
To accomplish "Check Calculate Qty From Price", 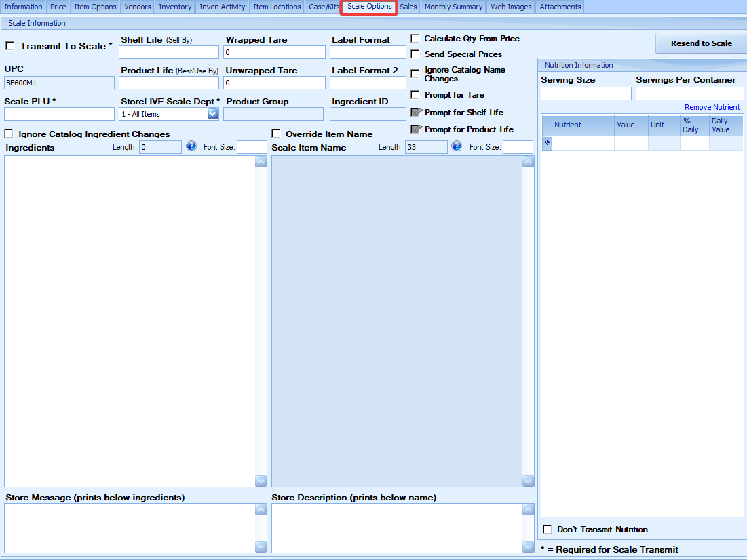I will pos(415,39).
